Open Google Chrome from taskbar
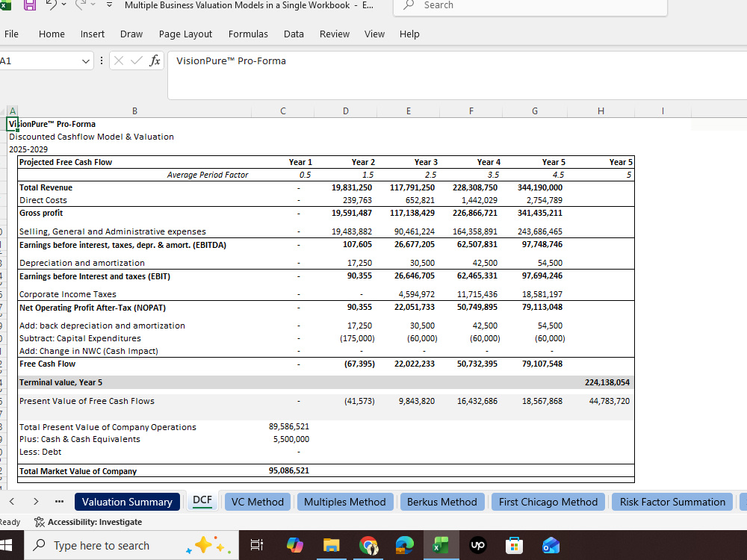Image resolution: width=747 pixels, height=560 pixels. (368, 545)
